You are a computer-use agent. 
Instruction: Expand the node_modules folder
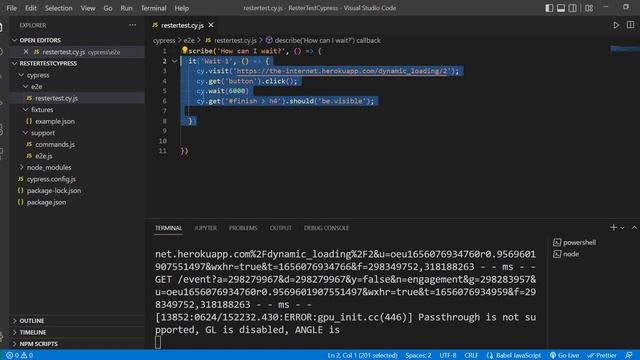click(x=48, y=167)
